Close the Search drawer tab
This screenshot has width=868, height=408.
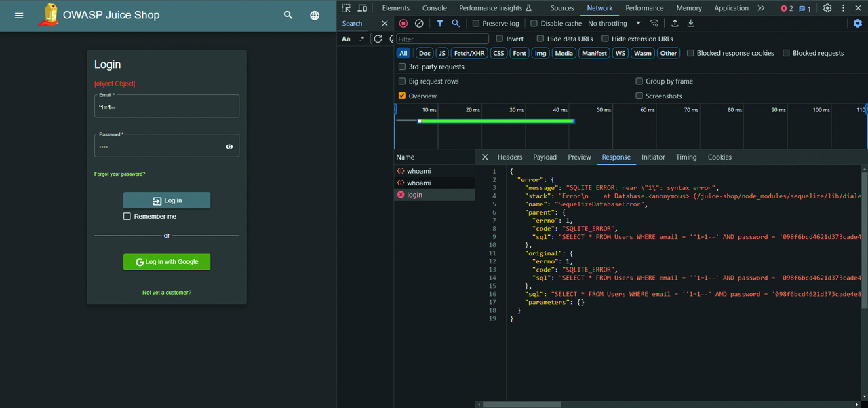coord(384,23)
